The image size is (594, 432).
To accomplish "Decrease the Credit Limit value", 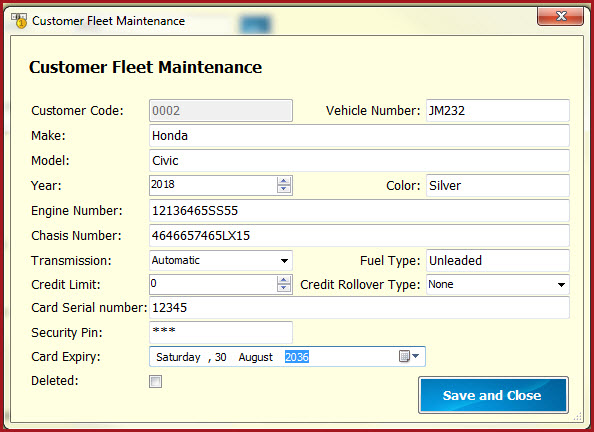I will [284, 288].
